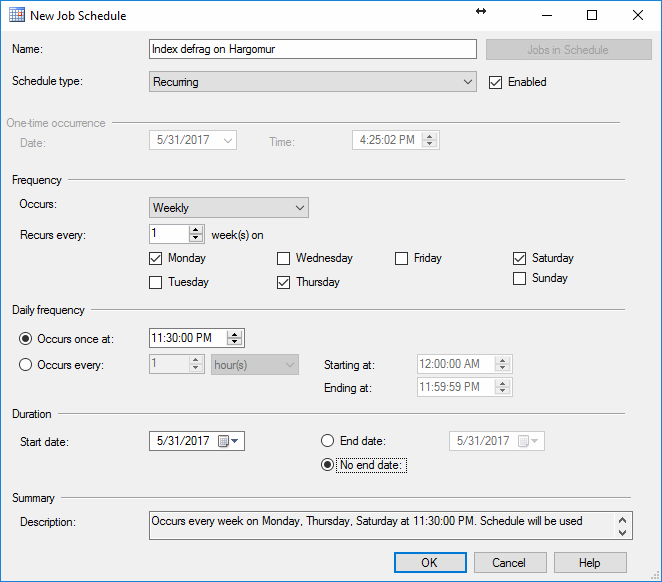Screen dimensions: 662x582
Task: Select the Occurs every radio button
Action: click(x=26, y=365)
